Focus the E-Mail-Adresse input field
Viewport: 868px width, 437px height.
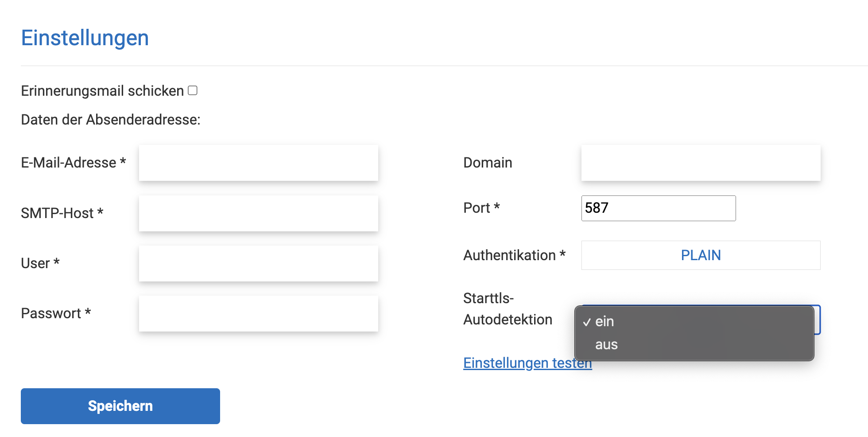click(258, 163)
